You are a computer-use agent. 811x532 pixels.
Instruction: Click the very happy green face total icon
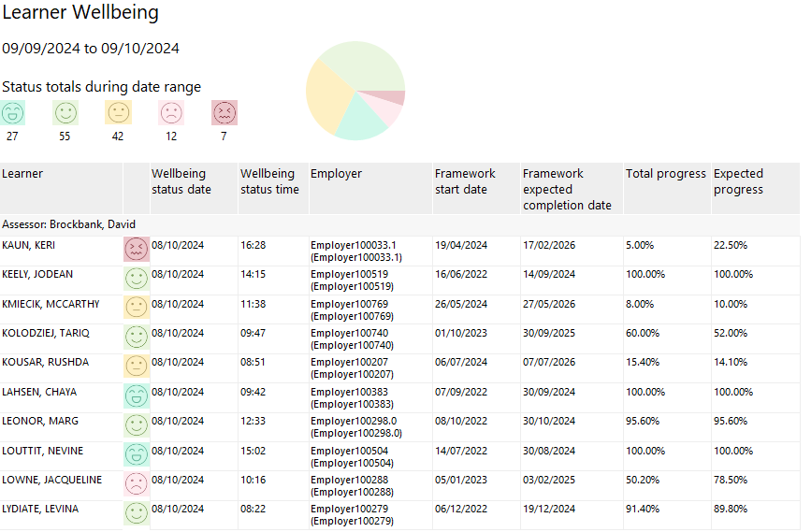[12, 113]
